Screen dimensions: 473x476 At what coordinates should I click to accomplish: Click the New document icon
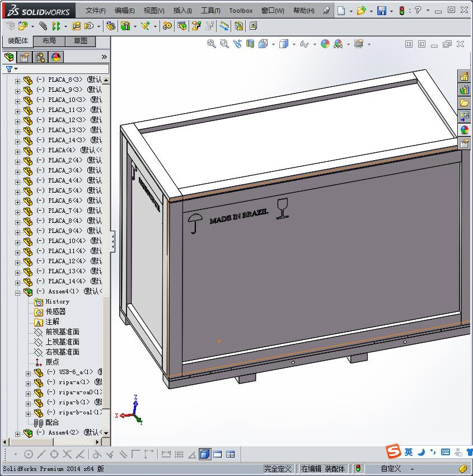click(341, 11)
